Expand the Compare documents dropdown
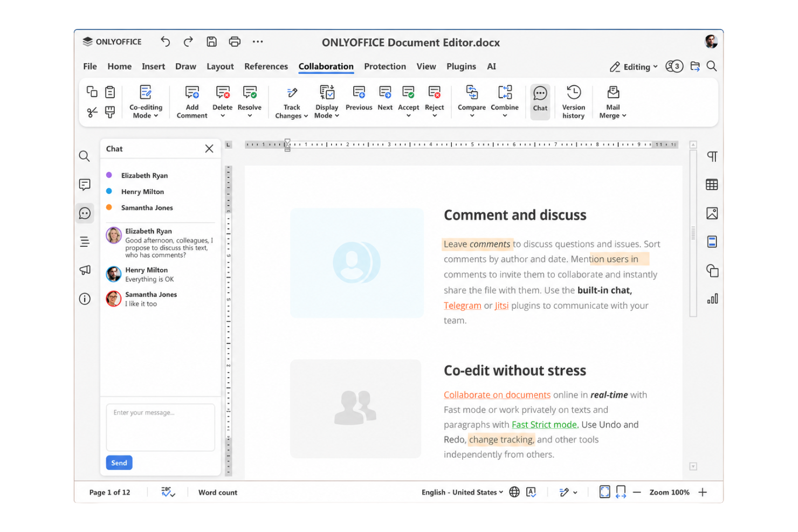798x532 pixels. [472, 116]
